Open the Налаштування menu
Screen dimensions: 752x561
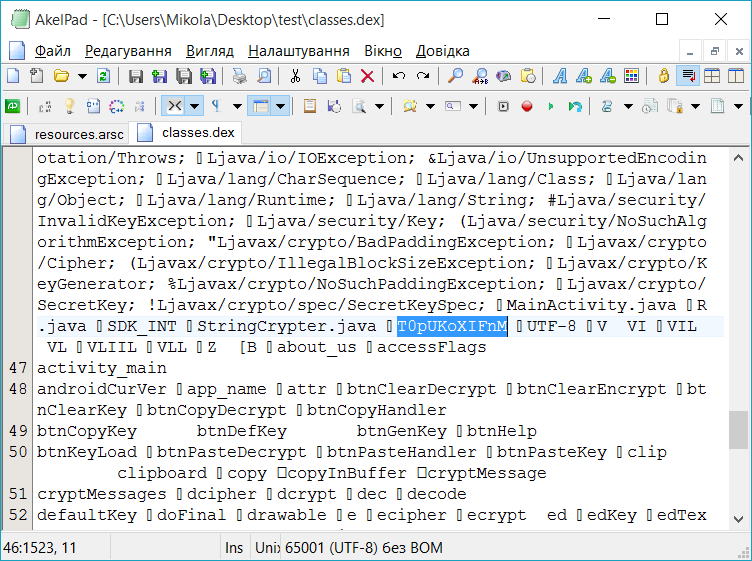point(298,51)
